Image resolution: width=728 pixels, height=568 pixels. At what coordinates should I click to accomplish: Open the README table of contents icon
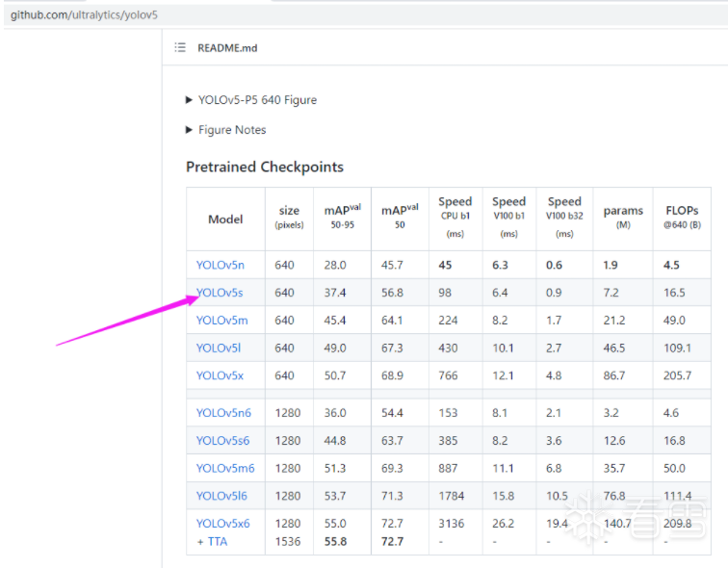click(x=180, y=47)
